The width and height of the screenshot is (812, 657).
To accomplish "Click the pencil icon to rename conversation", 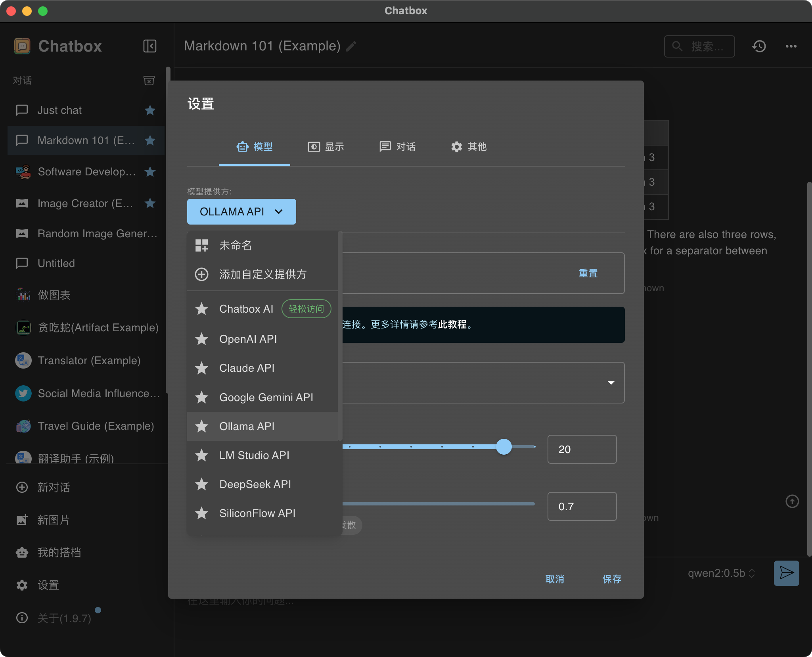I will pyautogui.click(x=351, y=46).
